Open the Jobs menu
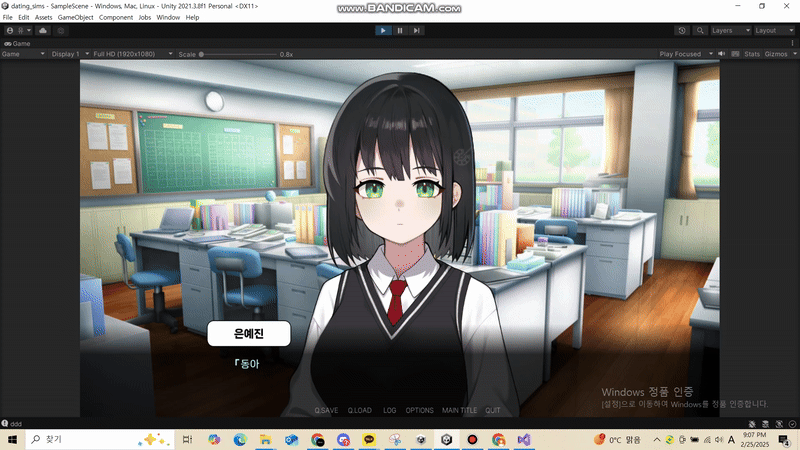Image resolution: width=800 pixels, height=450 pixels. pos(145,17)
